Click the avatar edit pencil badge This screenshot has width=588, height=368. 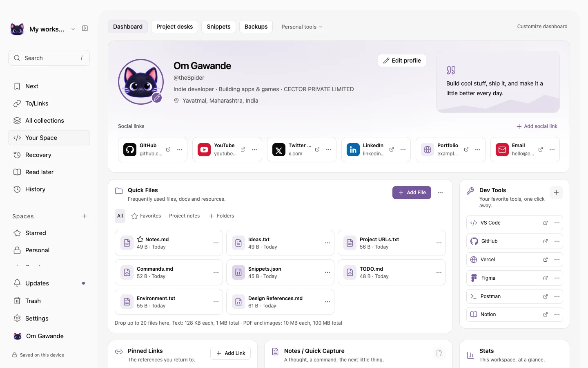(157, 98)
